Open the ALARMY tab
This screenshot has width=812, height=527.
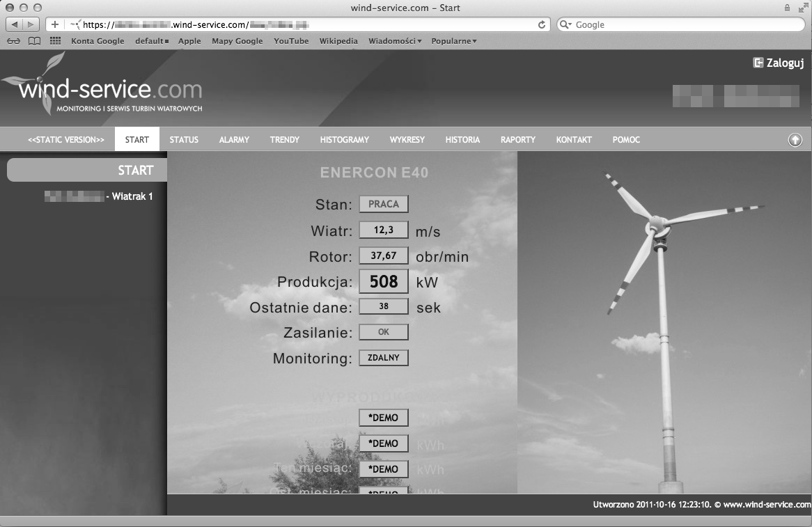[x=234, y=140]
